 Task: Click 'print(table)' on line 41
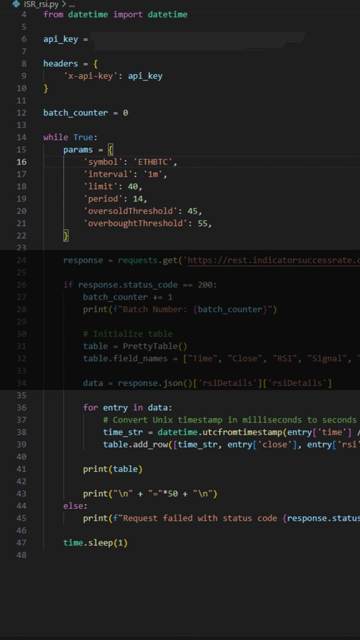113,469
